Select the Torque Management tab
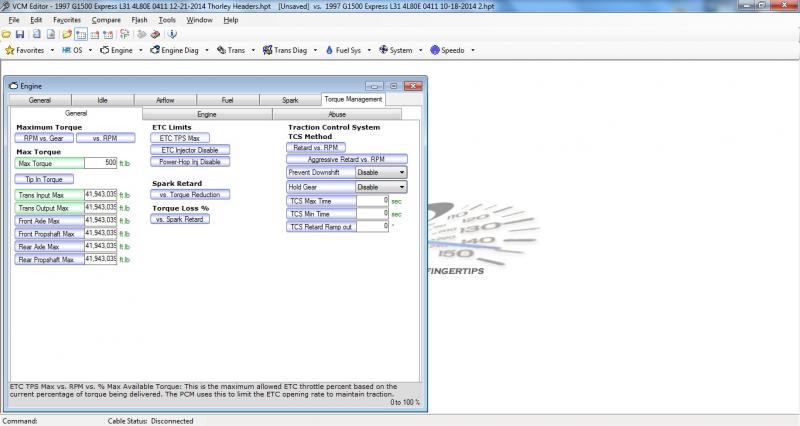Image resolution: width=800 pixels, height=426 pixels. (x=353, y=99)
